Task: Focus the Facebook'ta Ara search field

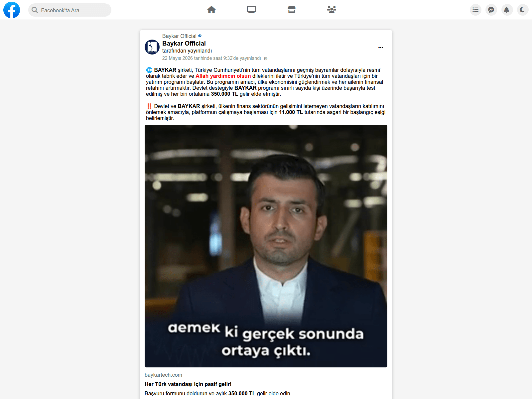Action: 70,10
